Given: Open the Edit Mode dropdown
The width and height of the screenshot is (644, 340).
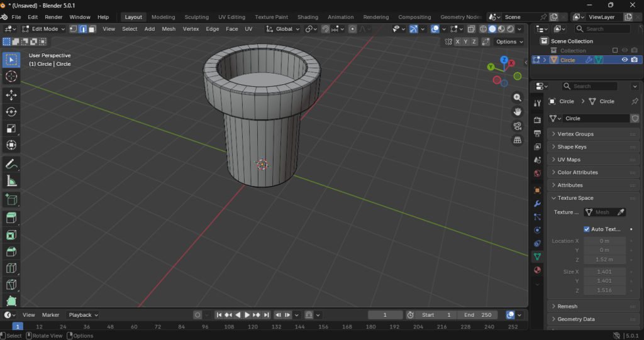Looking at the screenshot, I should tap(43, 29).
